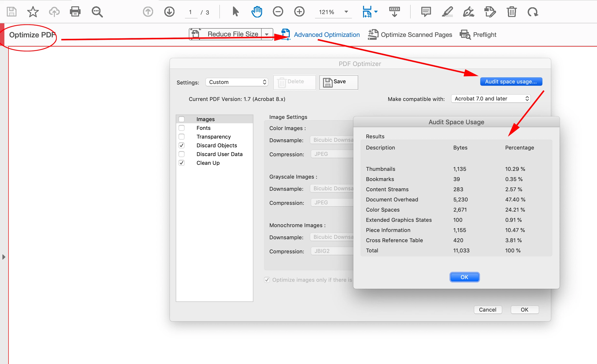Check the Discard User Data option
This screenshot has height=364, width=597.
182,154
